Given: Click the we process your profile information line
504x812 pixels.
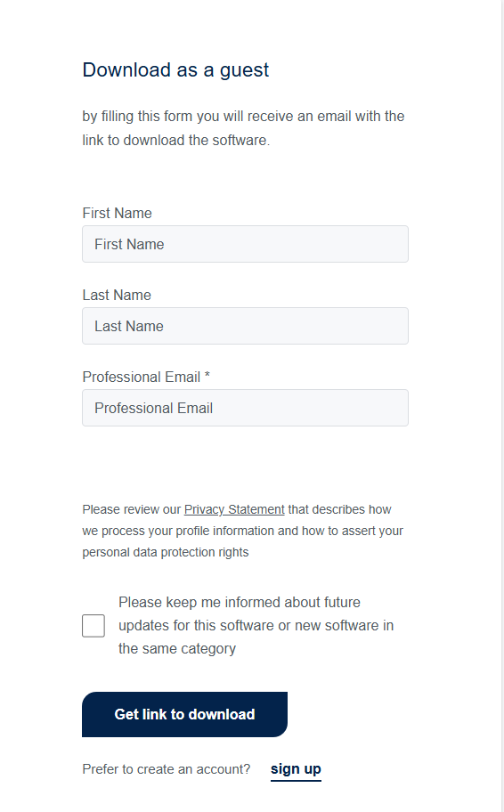Looking at the screenshot, I should (242, 531).
